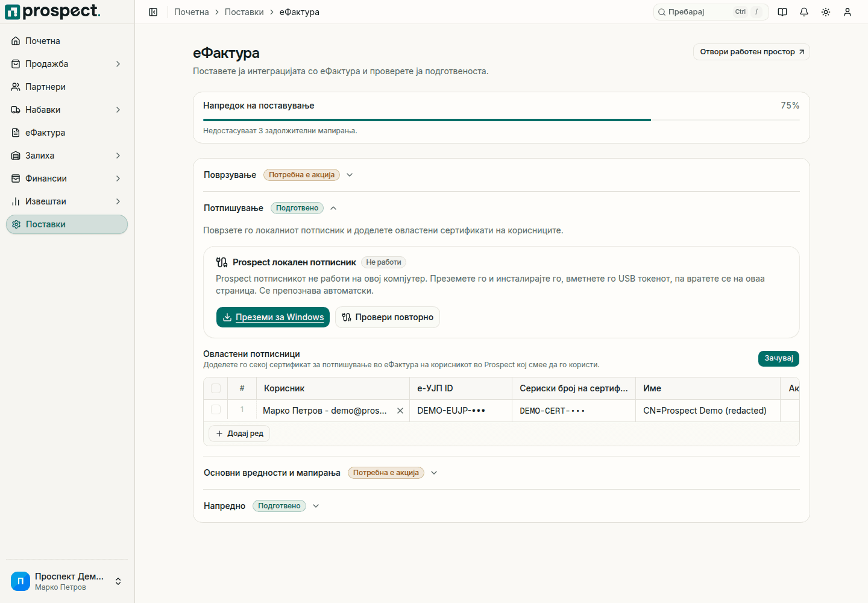
Task: Expand the Поврзување section
Action: coord(350,175)
